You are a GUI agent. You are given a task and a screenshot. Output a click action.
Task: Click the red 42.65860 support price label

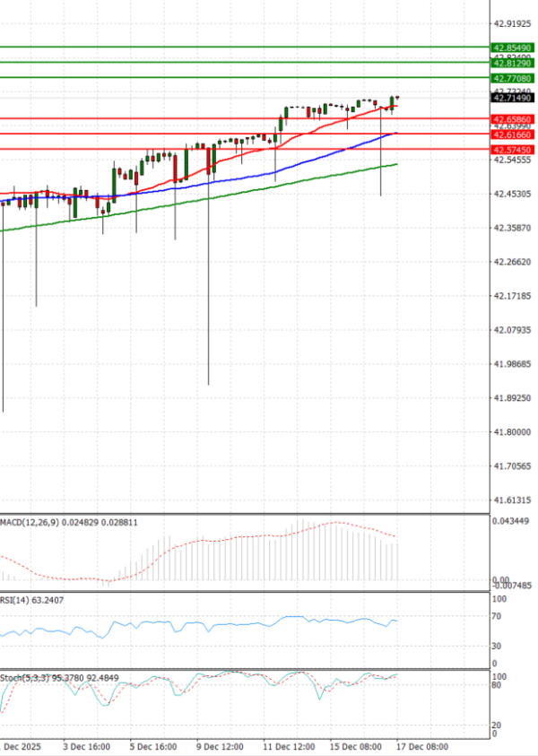click(x=513, y=118)
